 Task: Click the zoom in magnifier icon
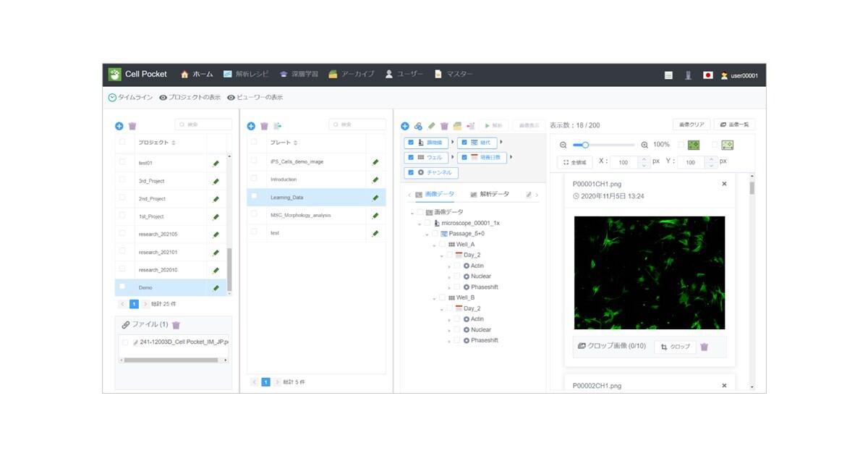[644, 145]
